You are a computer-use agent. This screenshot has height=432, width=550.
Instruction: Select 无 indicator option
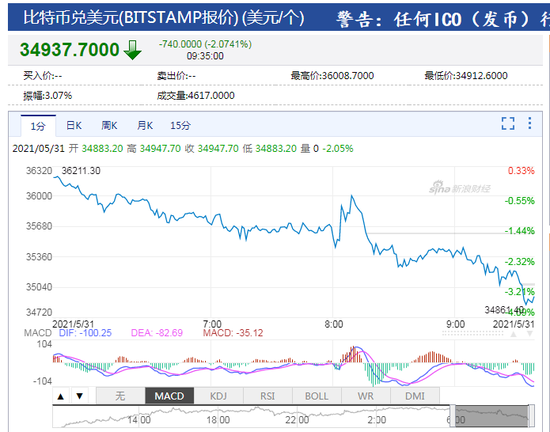(120, 396)
